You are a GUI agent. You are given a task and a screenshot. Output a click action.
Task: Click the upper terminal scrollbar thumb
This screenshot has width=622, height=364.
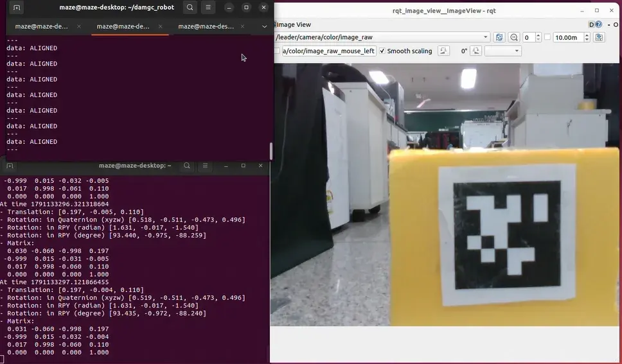pyautogui.click(x=271, y=151)
